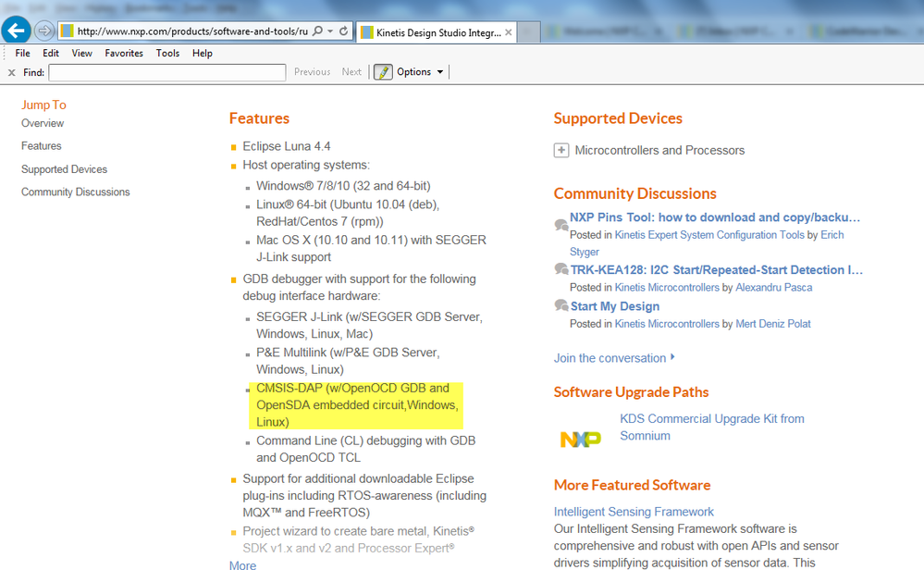Open Alexandru Pasca author profile
Image resolution: width=924 pixels, height=570 pixels.
[774, 288]
